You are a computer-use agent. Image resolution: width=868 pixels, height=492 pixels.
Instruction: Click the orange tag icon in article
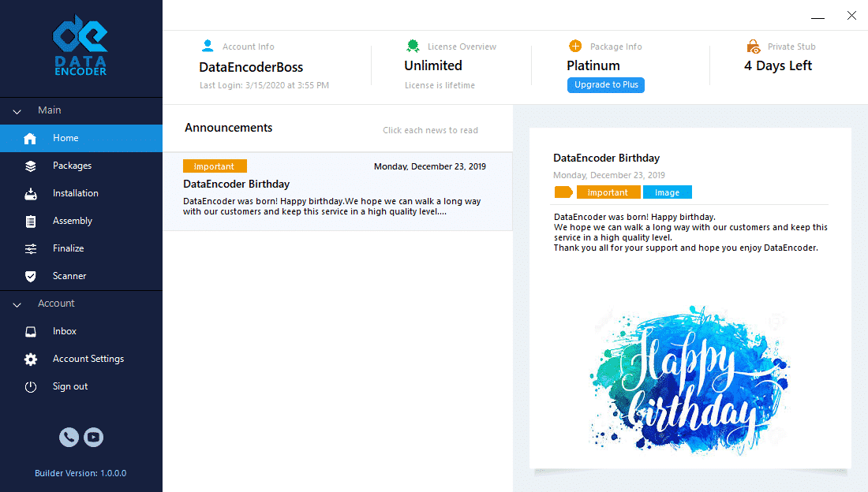[x=563, y=192]
